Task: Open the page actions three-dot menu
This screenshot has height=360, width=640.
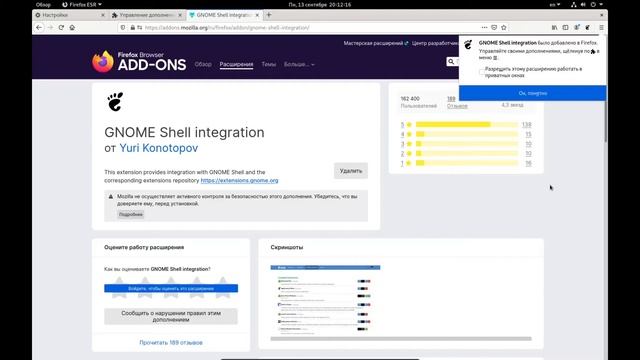Action: coord(484,27)
